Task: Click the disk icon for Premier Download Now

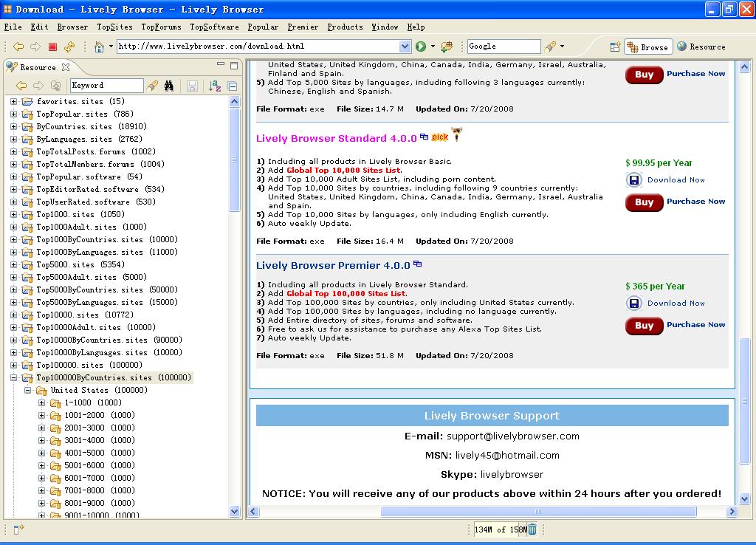Action: 634,303
